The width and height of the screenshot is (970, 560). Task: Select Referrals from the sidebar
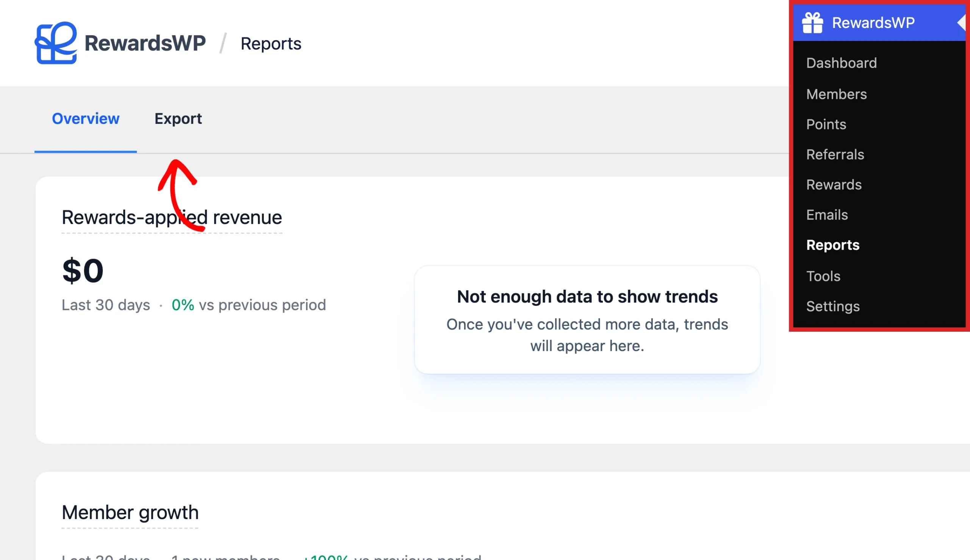[x=835, y=154]
